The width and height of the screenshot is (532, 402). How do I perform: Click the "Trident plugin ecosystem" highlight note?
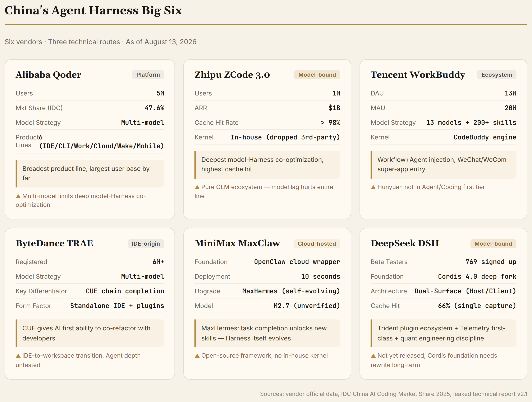point(444,333)
